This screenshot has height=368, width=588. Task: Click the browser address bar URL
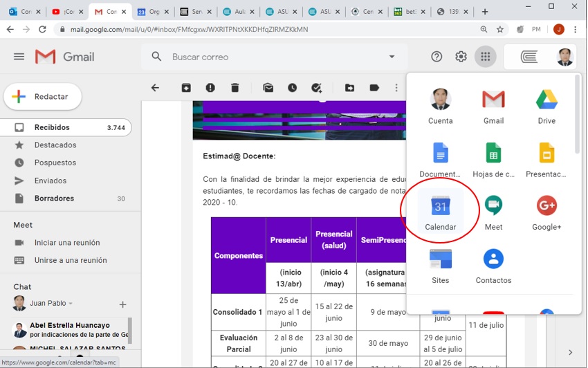pyautogui.click(x=189, y=29)
